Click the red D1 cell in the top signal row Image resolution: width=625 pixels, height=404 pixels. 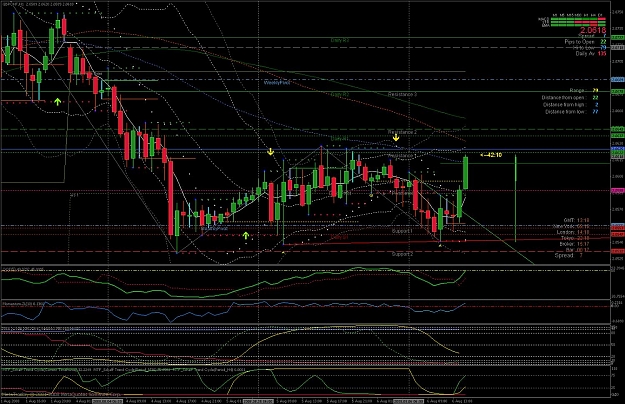click(601, 18)
